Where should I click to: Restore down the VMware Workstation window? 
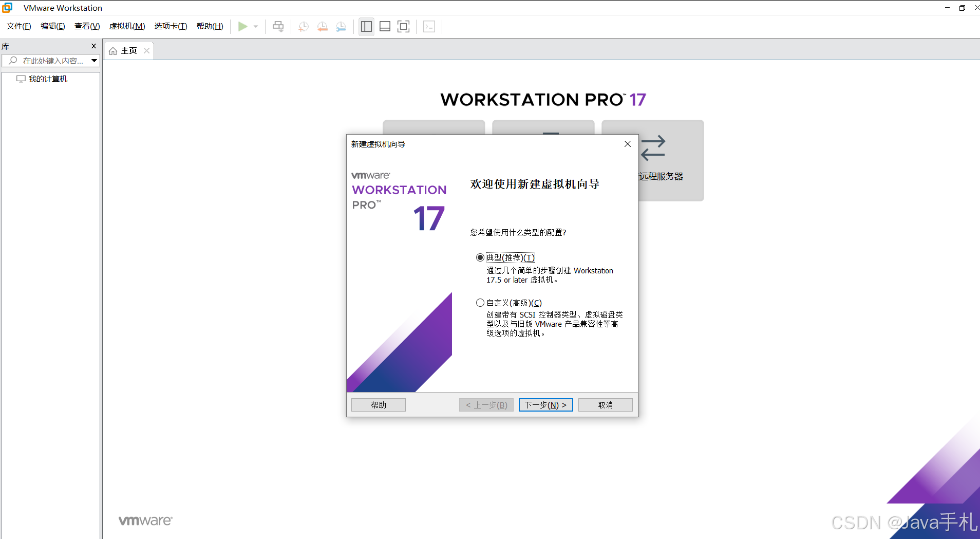[963, 8]
